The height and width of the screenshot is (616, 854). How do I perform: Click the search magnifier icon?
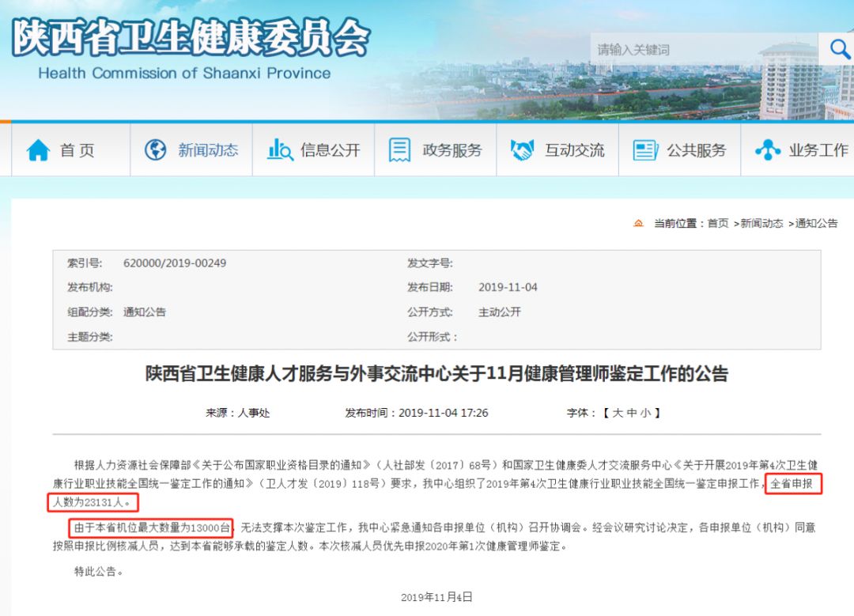[x=839, y=50]
